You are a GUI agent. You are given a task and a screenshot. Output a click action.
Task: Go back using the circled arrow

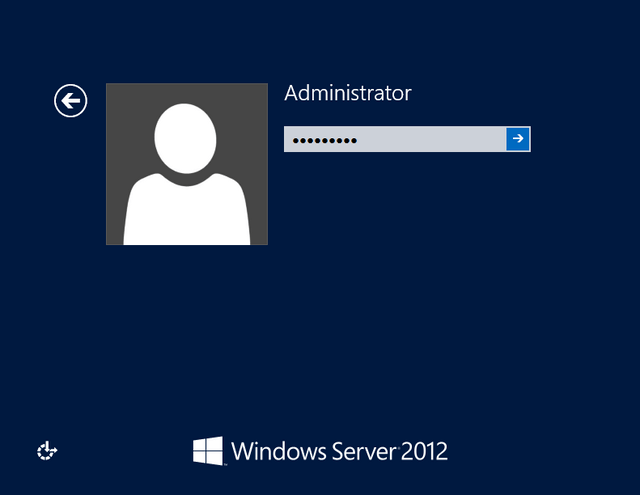71,101
